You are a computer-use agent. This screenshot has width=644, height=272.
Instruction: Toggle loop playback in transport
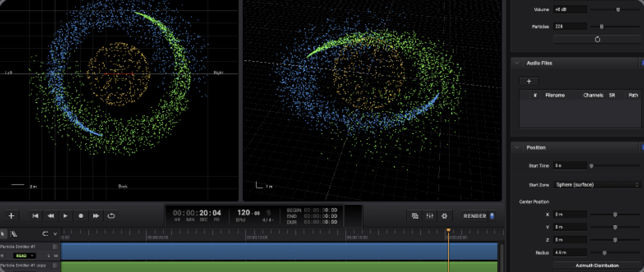coord(111,216)
